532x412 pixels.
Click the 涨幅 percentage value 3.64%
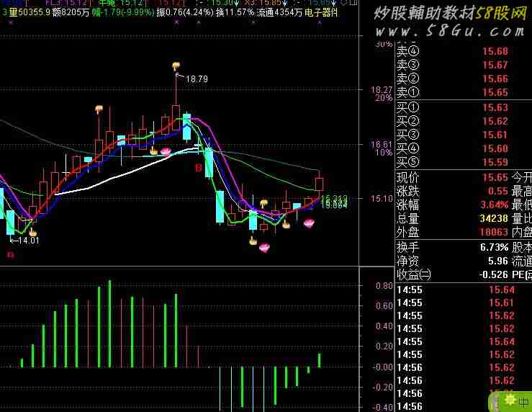coord(495,205)
